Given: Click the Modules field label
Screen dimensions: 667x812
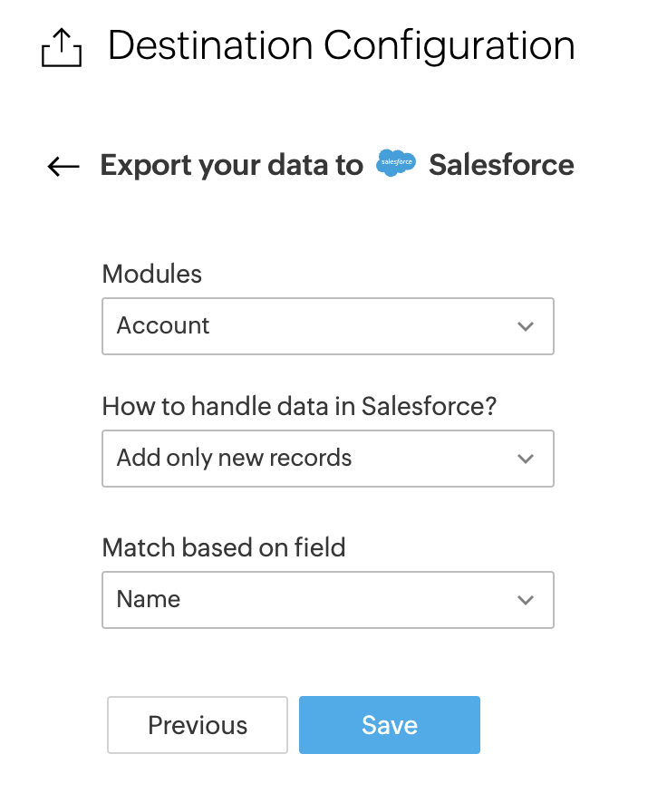Looking at the screenshot, I should point(152,274).
